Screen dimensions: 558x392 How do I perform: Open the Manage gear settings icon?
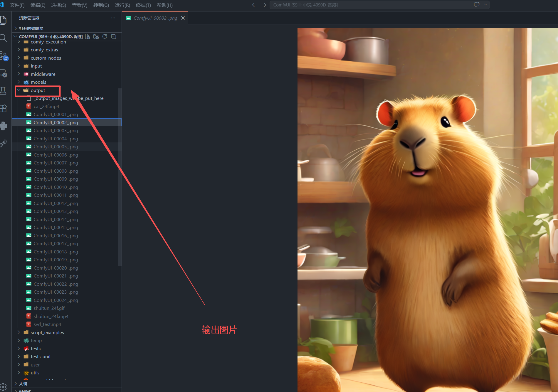pos(3,387)
